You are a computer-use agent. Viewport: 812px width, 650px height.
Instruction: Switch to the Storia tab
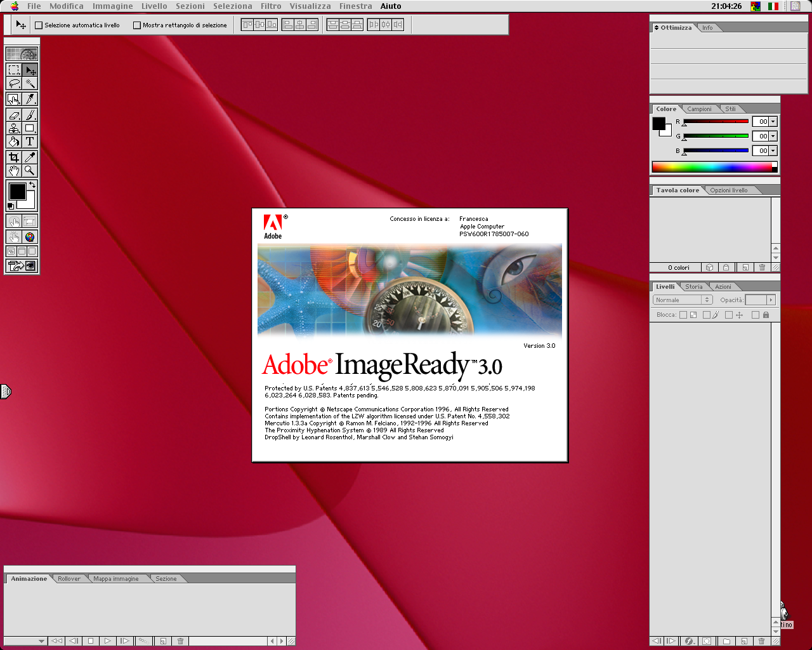click(693, 287)
